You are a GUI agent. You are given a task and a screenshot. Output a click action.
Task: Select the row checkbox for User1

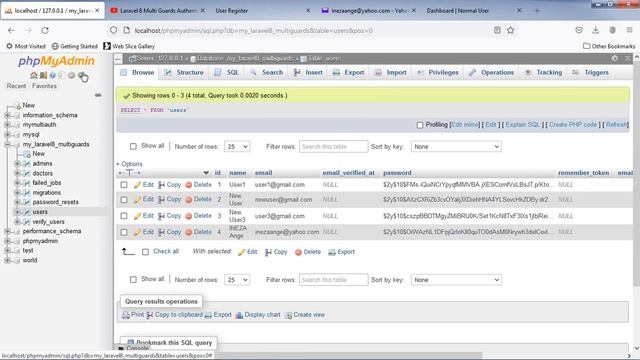tap(124, 185)
